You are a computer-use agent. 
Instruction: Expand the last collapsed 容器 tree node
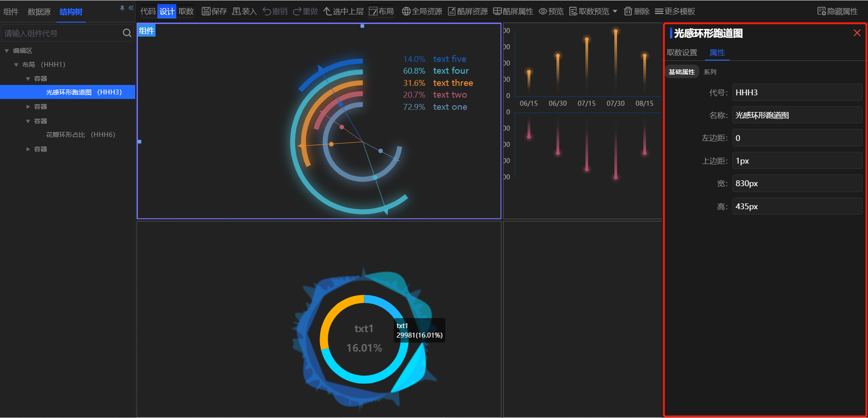pyautogui.click(x=28, y=149)
